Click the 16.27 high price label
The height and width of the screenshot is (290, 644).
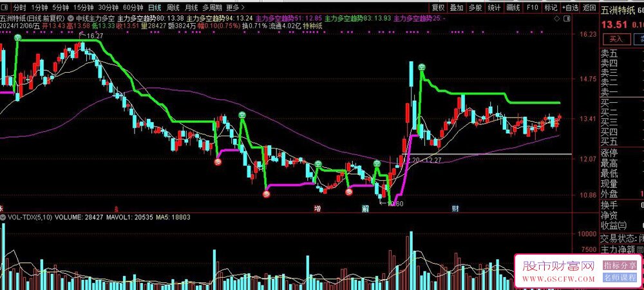95,36
